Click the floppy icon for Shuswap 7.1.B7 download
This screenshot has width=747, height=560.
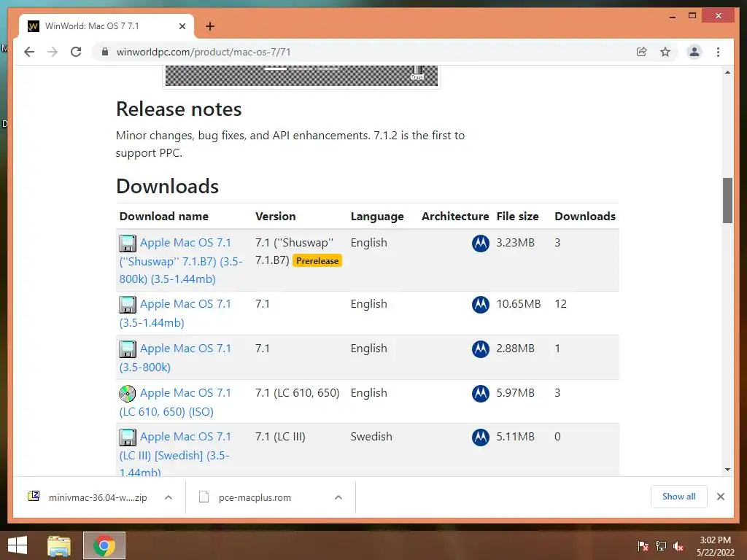coord(127,244)
